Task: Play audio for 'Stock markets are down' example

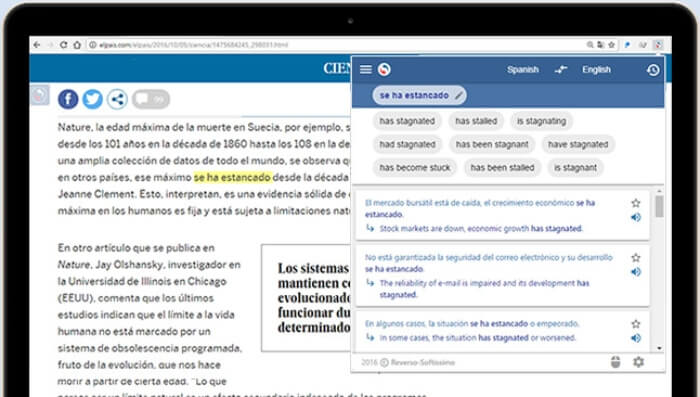Action: click(636, 217)
